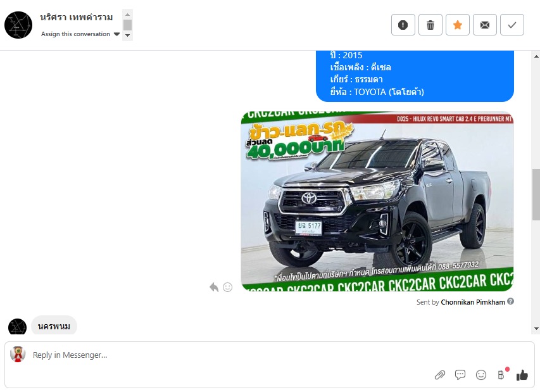The image size is (540, 392).
Task: Attach a file with the paperclip icon
Action: [440, 375]
